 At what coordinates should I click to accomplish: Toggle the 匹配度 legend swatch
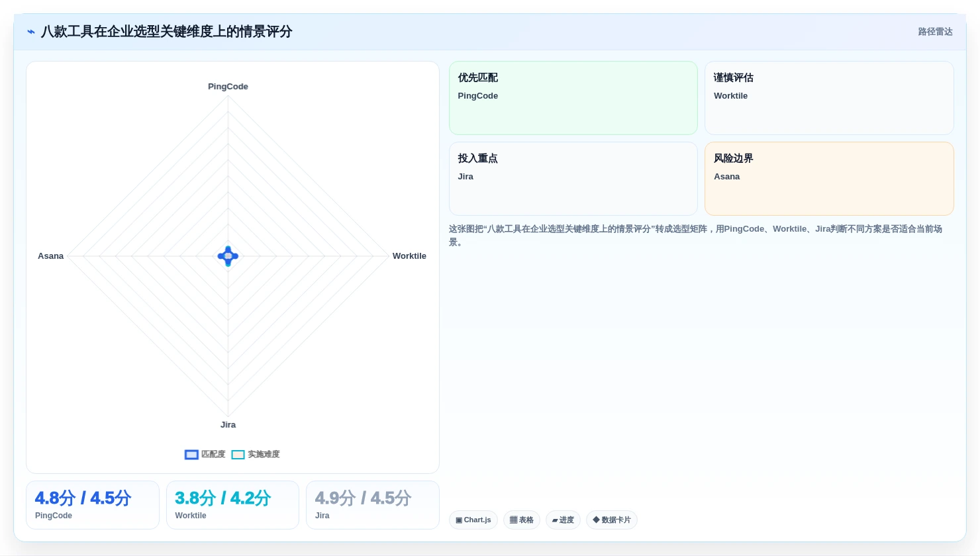click(191, 455)
